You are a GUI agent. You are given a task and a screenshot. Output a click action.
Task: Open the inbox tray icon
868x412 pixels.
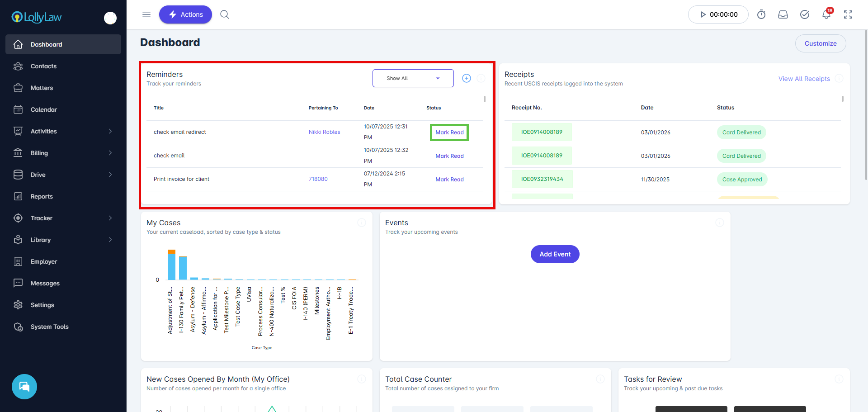tap(783, 14)
